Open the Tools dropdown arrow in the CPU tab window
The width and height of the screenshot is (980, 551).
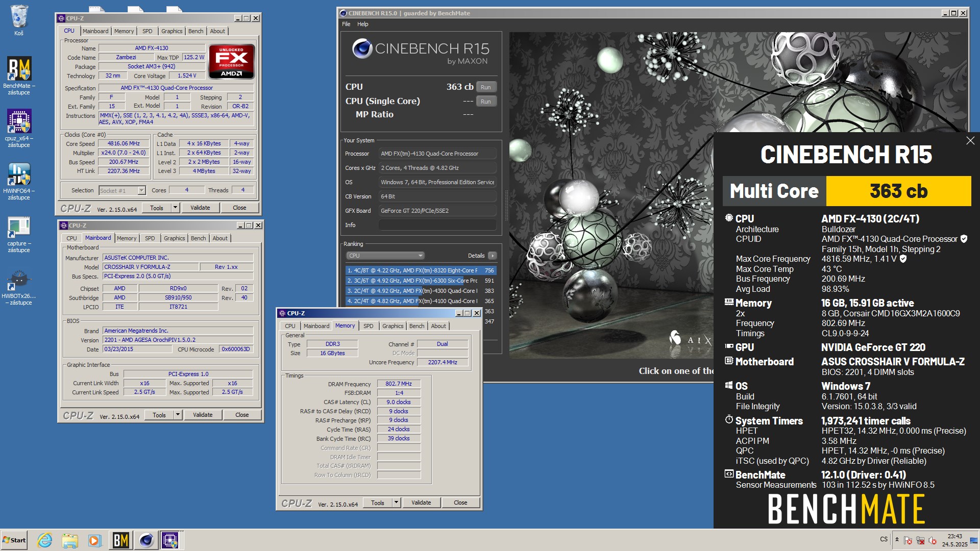(x=175, y=208)
